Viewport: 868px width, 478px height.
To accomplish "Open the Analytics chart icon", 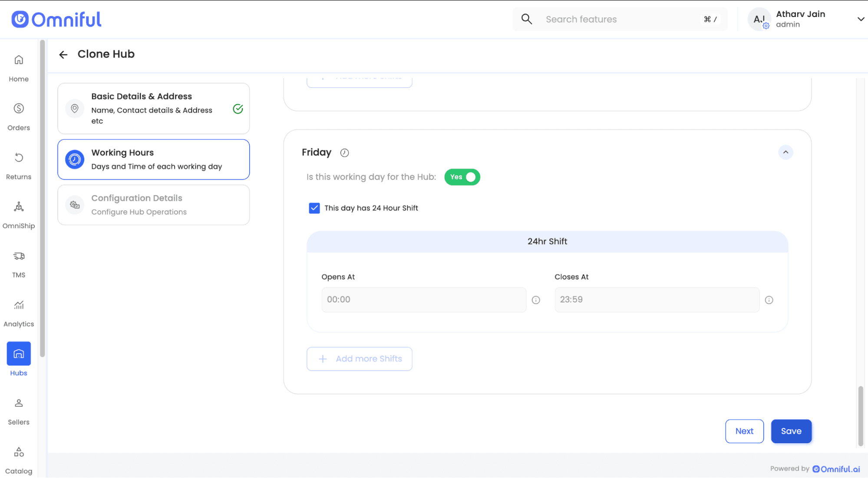I will coord(19,305).
